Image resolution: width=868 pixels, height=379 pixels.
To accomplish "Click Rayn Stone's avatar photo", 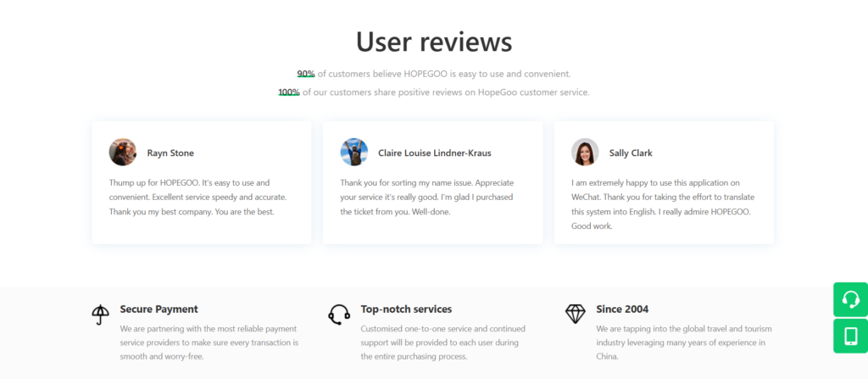I will click(x=122, y=153).
